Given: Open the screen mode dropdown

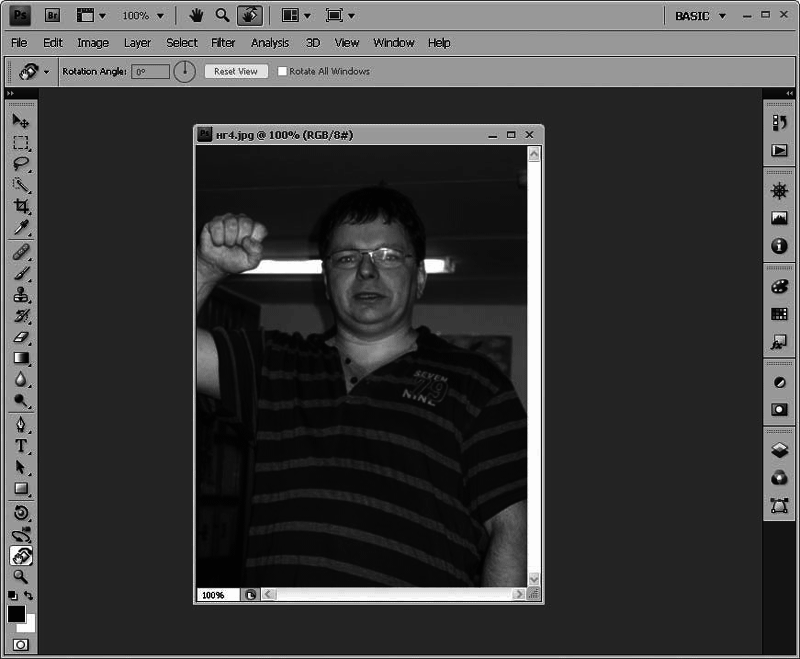Looking at the screenshot, I should [338, 14].
